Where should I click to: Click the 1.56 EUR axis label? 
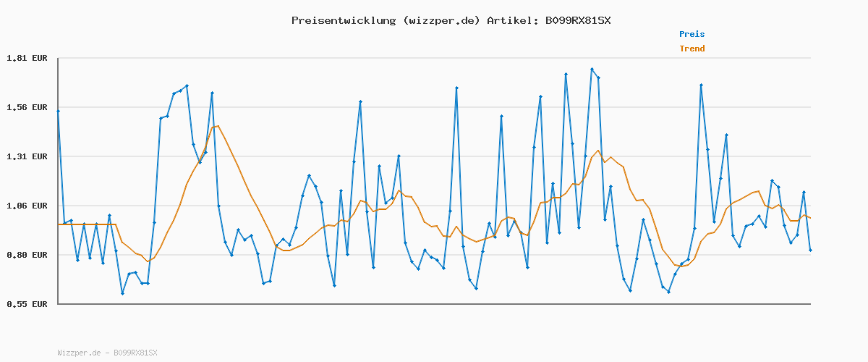click(x=27, y=107)
